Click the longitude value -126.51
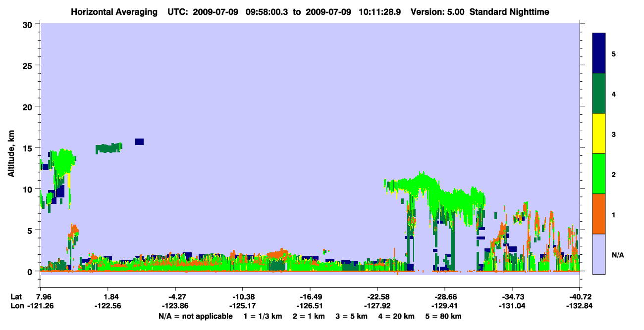The height and width of the screenshot is (330, 644). pyautogui.click(x=310, y=306)
